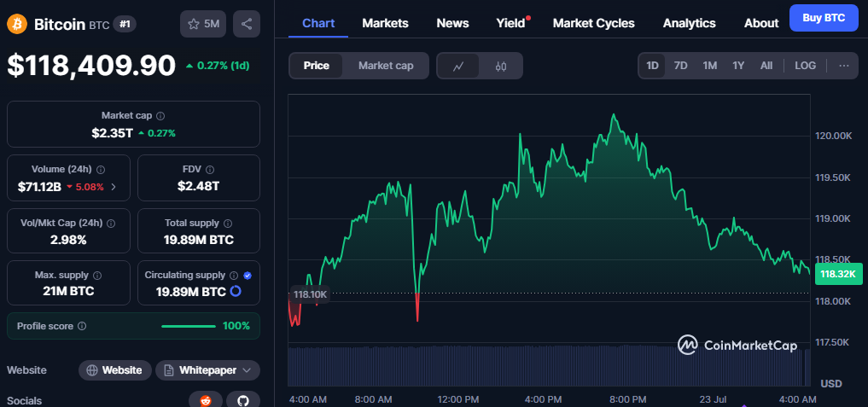Screen dimensions: 868x407
Task: Click the Circulating supply info icon
Action: click(234, 276)
